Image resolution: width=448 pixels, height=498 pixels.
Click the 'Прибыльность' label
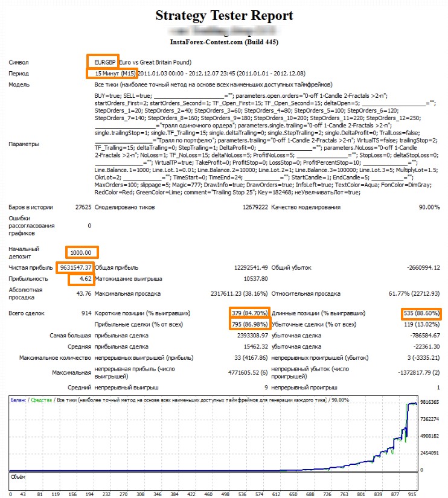tap(28, 278)
